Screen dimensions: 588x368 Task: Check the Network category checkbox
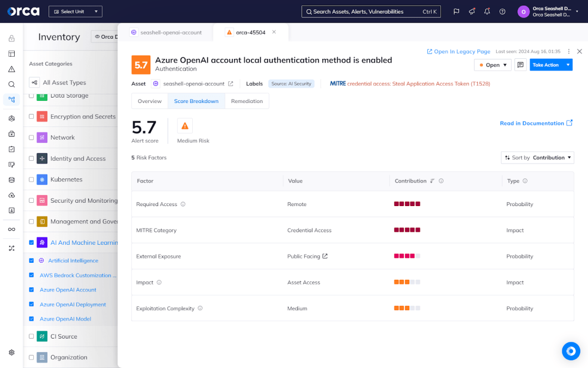pos(32,137)
